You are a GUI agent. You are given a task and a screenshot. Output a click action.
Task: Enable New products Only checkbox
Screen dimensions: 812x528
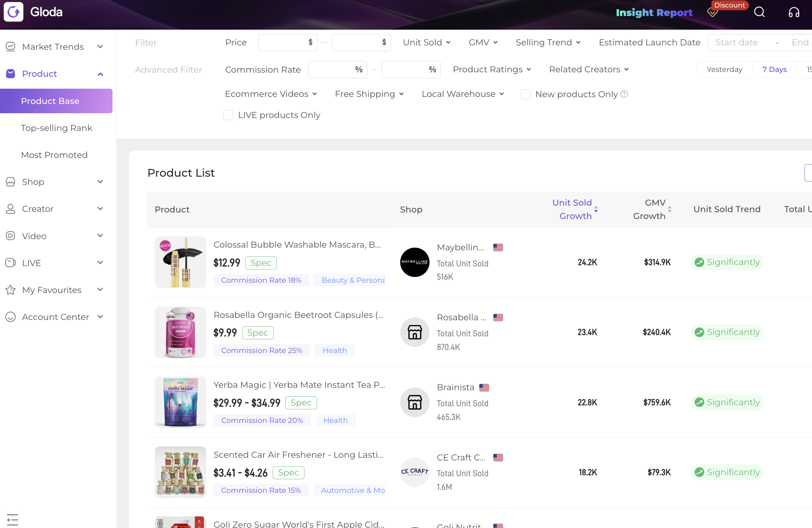[525, 94]
